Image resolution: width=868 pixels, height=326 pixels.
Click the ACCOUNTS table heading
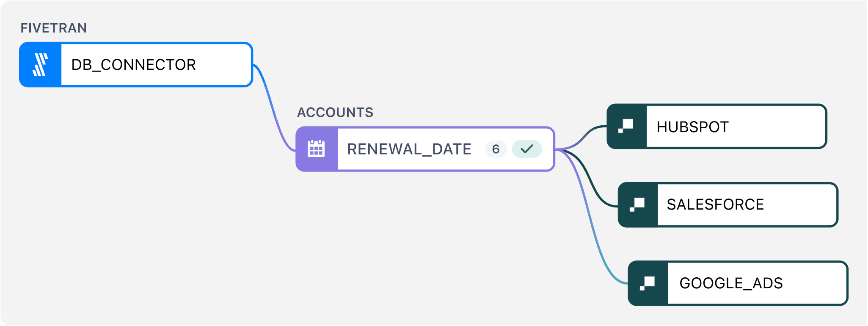coord(335,112)
